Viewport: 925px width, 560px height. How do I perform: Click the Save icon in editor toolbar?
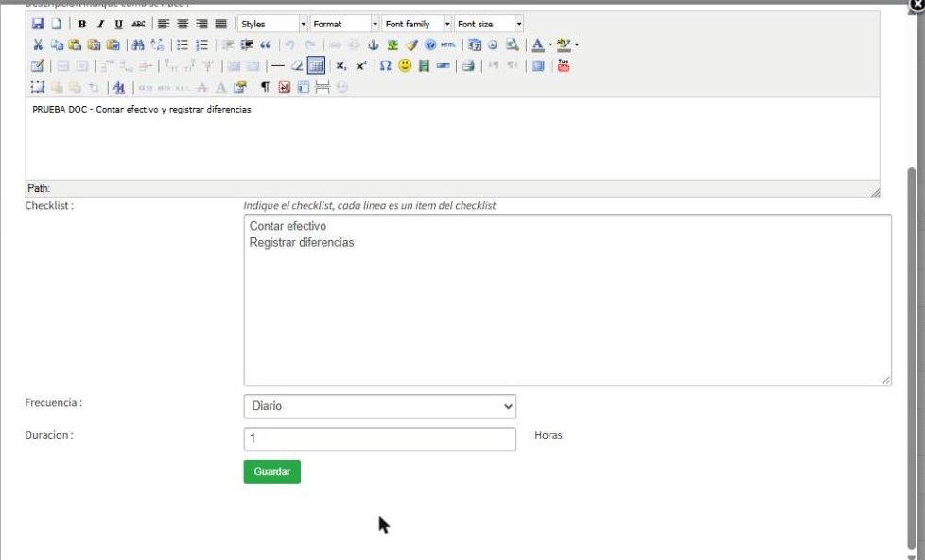(38, 25)
